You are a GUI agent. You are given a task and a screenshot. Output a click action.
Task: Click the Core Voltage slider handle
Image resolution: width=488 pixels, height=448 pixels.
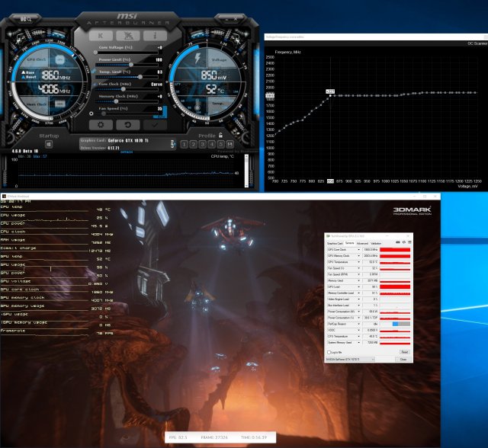[95, 53]
